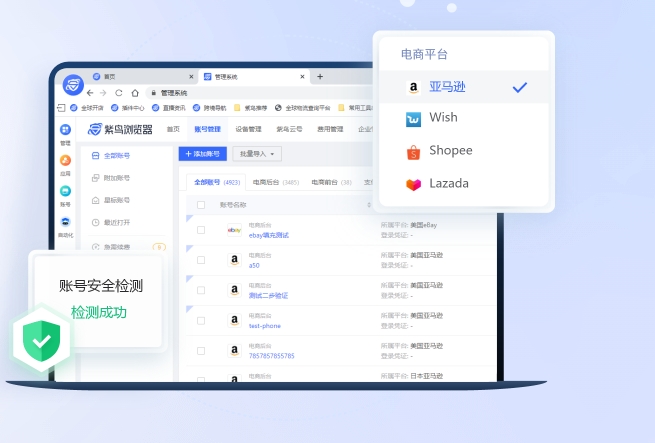Click the browser forward arrow
655x443 pixels.
coord(103,93)
